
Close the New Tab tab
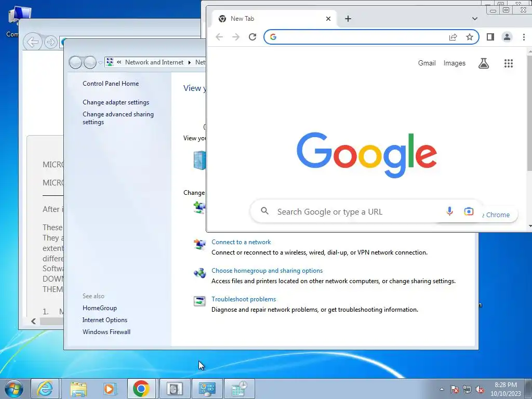[x=328, y=19]
